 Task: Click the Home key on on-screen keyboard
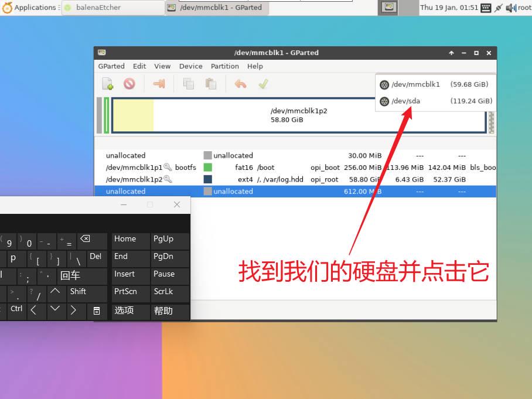(x=131, y=240)
